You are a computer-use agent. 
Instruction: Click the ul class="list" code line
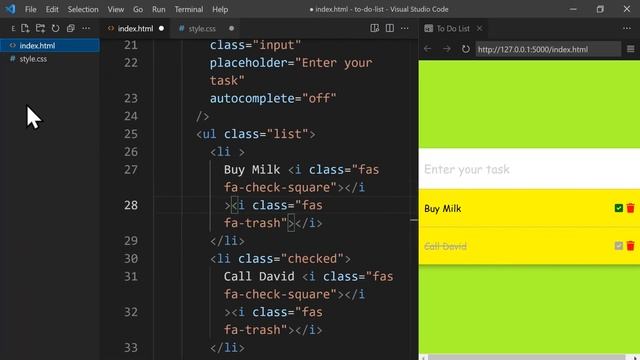tap(256, 134)
